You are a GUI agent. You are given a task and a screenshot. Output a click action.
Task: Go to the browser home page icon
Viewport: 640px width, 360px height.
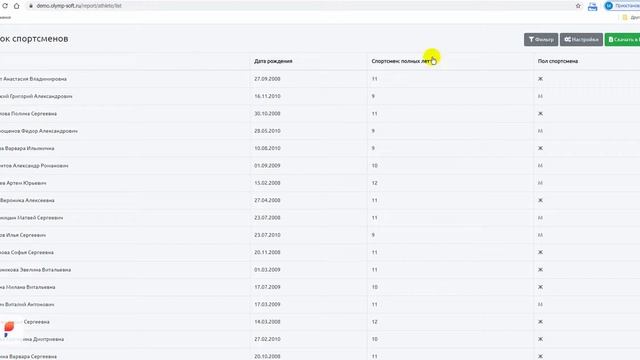click(x=16, y=6)
